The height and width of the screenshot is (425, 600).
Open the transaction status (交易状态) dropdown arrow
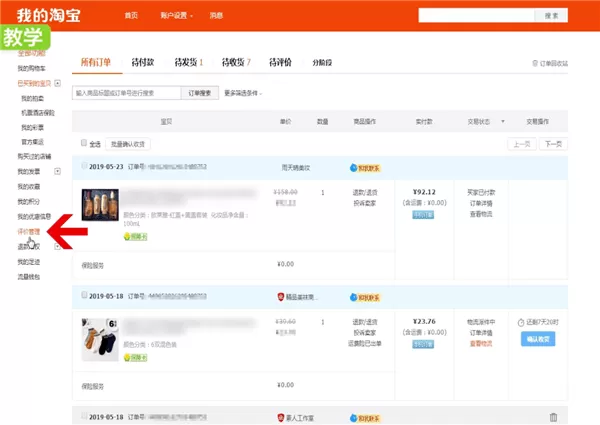pyautogui.click(x=503, y=121)
